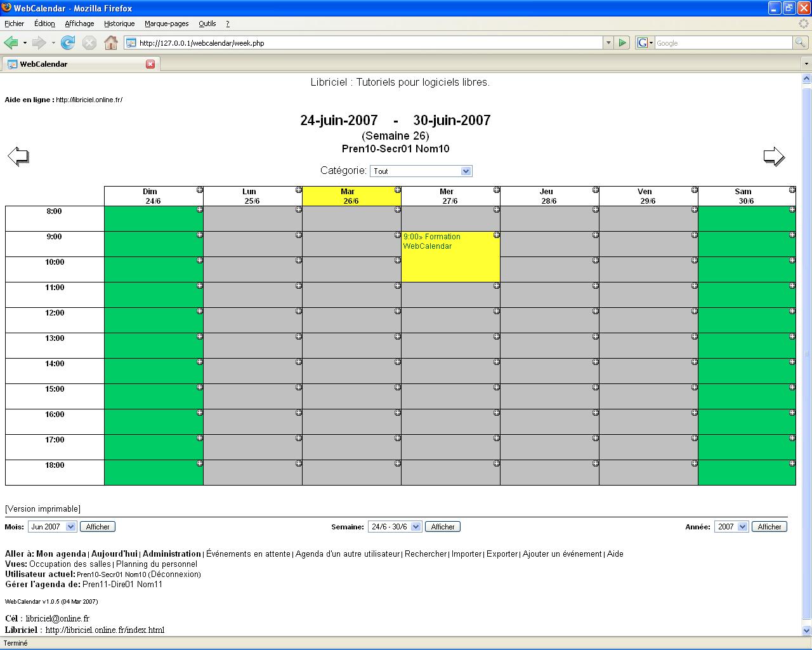Open the Administration link
Viewport: 812px width, 650px height.
pyautogui.click(x=171, y=554)
